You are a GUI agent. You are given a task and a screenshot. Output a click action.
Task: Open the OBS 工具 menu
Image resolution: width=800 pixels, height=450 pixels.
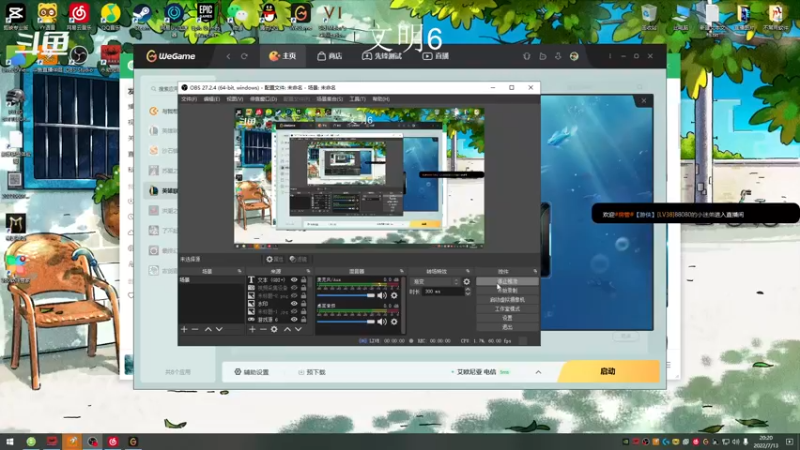[x=357, y=99]
